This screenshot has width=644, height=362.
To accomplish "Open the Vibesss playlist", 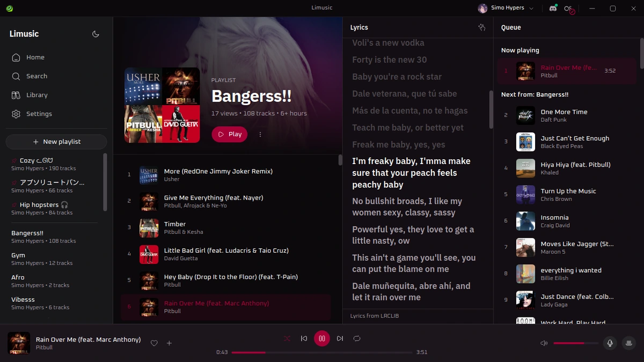I will (54, 303).
